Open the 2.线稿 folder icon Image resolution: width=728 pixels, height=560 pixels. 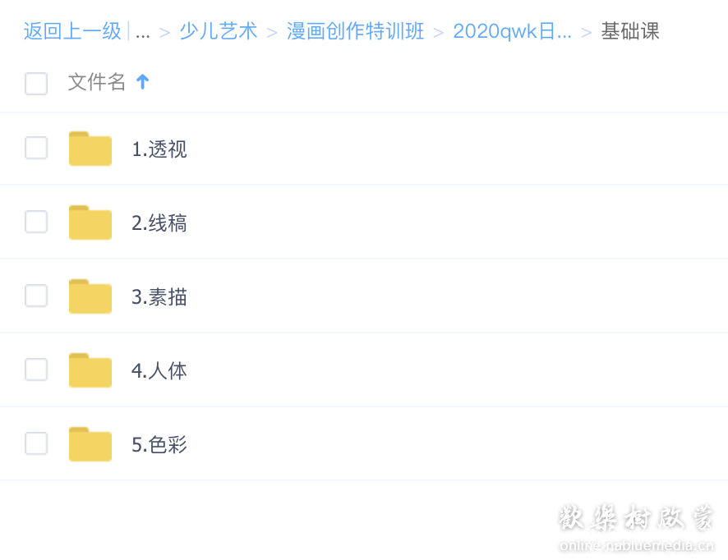[x=90, y=223]
